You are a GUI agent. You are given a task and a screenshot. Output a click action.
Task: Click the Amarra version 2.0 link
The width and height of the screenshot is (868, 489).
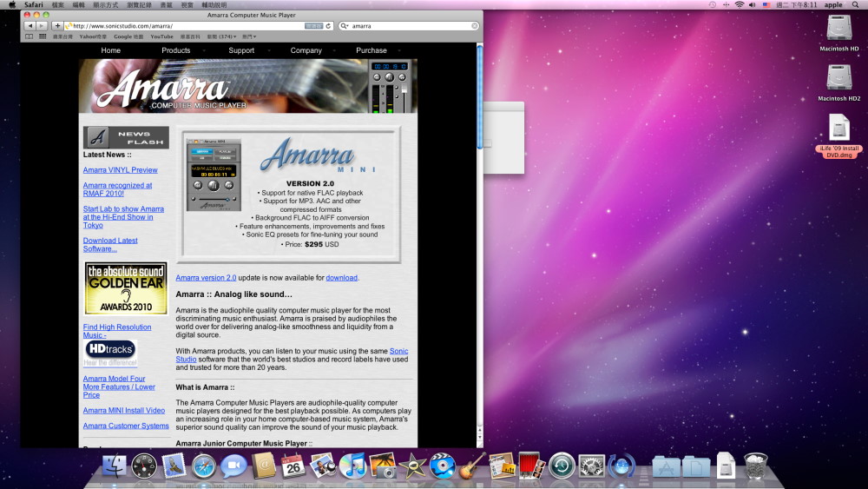[x=206, y=278]
